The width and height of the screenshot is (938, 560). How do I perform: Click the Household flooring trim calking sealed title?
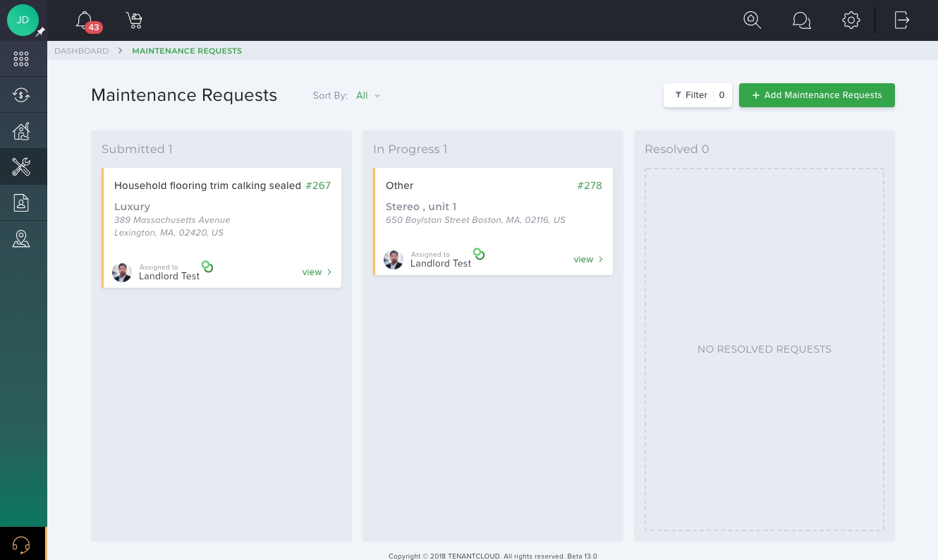coord(207,185)
